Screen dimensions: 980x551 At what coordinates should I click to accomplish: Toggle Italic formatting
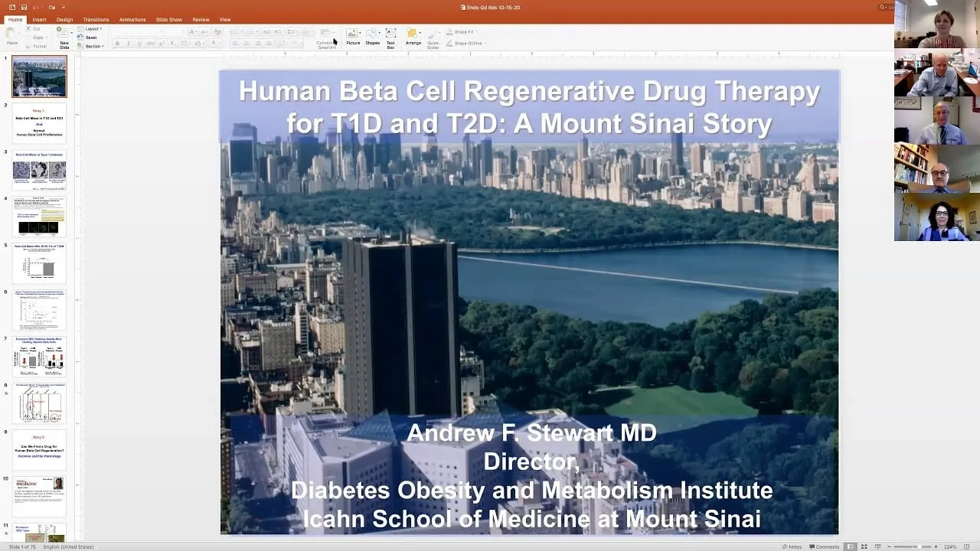(128, 44)
